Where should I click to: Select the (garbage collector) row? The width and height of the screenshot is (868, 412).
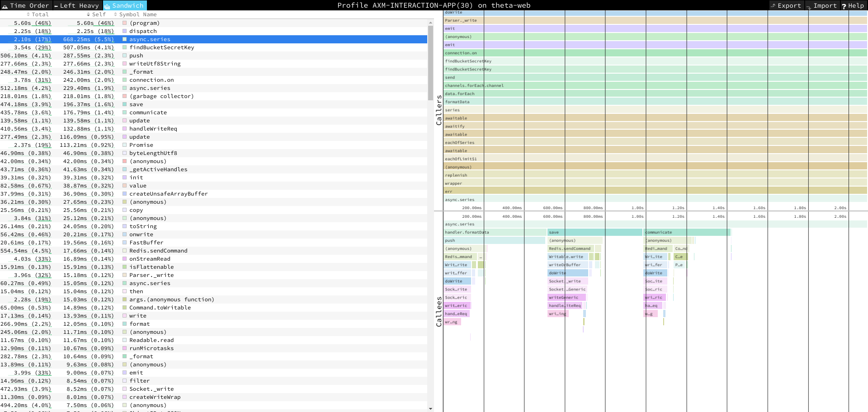click(x=213, y=96)
